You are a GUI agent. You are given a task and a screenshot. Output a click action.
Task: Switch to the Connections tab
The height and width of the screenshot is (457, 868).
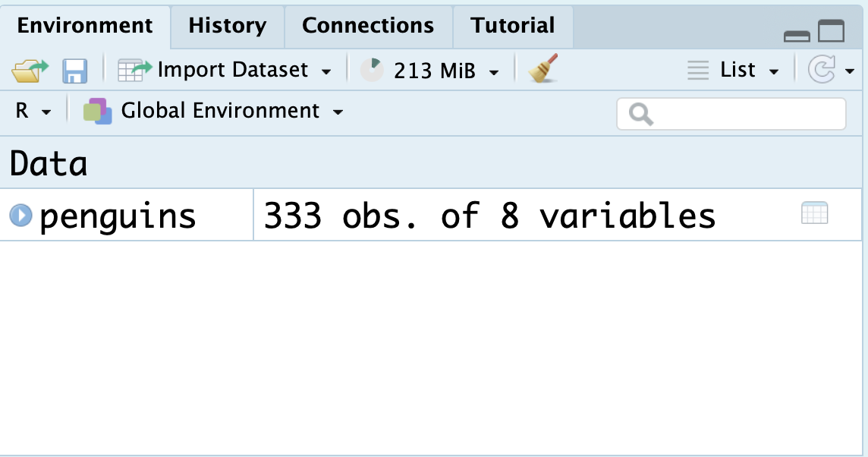pyautogui.click(x=368, y=26)
